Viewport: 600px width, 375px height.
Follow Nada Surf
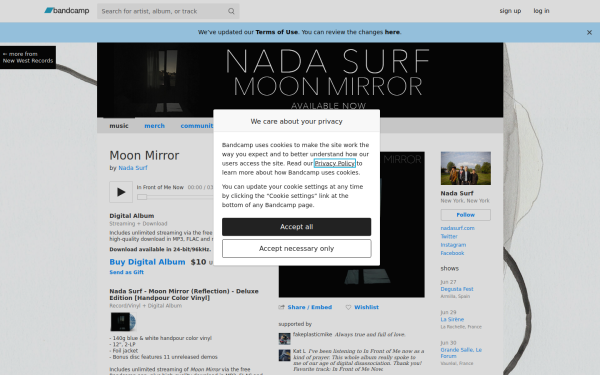465,215
